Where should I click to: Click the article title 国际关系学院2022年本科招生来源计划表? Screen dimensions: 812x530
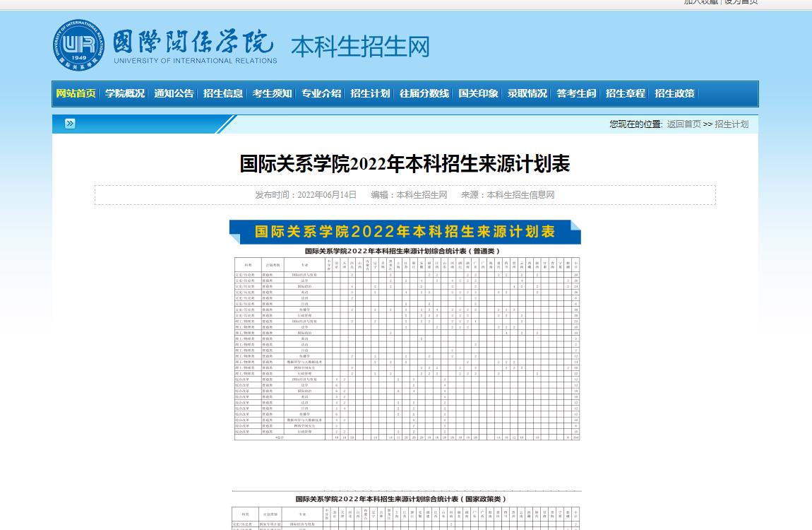coord(405,164)
